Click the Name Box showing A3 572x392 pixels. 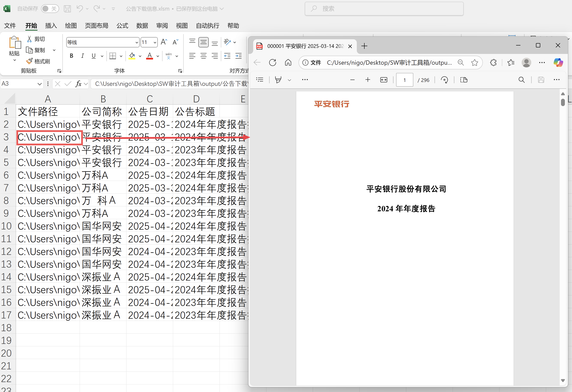pos(22,84)
